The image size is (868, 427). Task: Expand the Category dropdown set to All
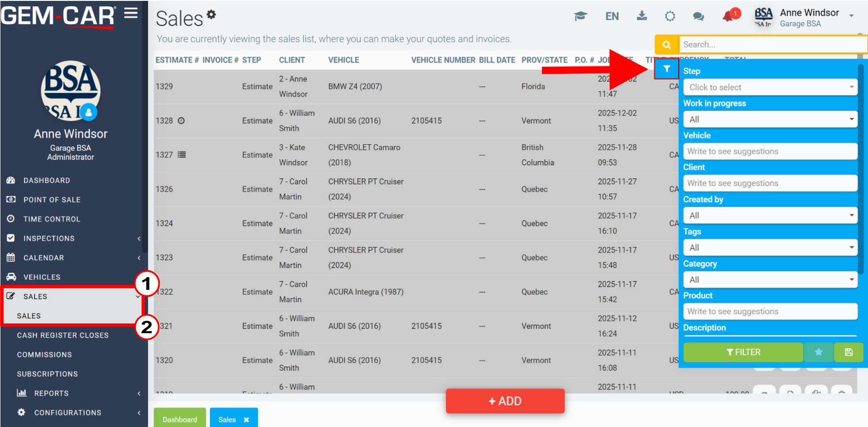770,279
